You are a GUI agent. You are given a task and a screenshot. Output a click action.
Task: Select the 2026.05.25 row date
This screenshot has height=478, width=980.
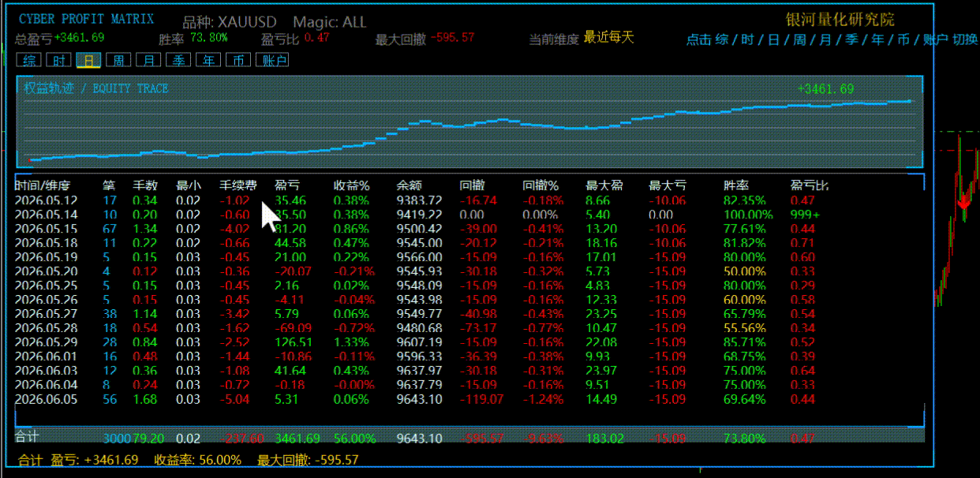tap(47, 286)
